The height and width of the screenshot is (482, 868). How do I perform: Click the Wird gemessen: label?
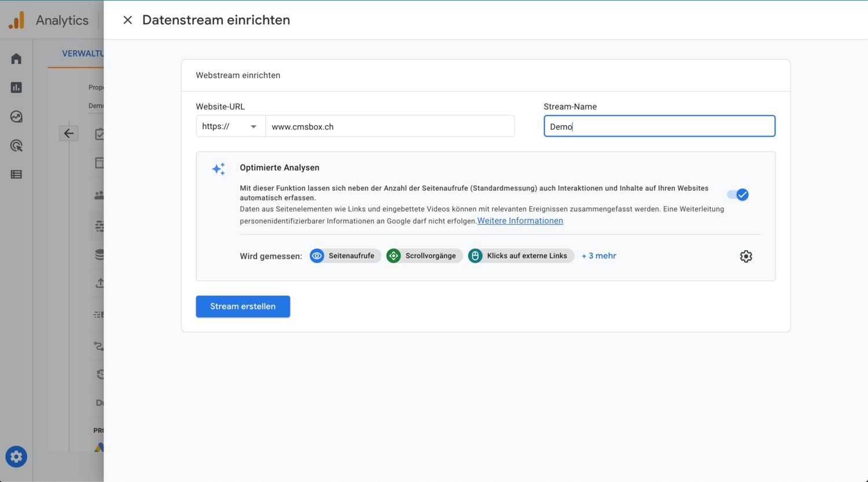(271, 256)
